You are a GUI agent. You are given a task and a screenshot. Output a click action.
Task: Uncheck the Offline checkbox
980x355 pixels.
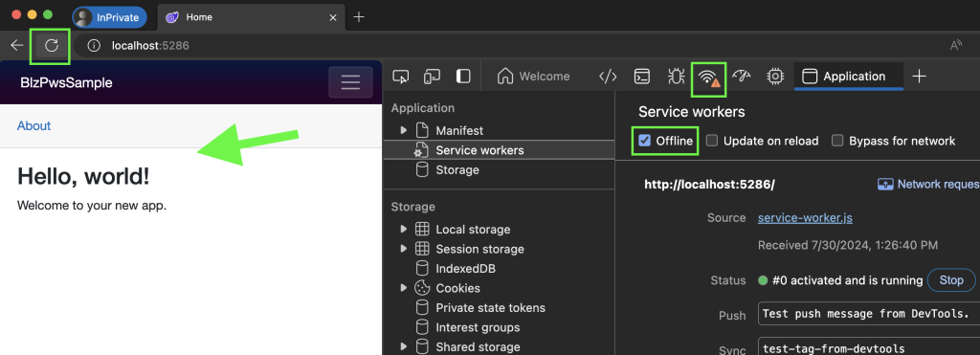click(644, 141)
